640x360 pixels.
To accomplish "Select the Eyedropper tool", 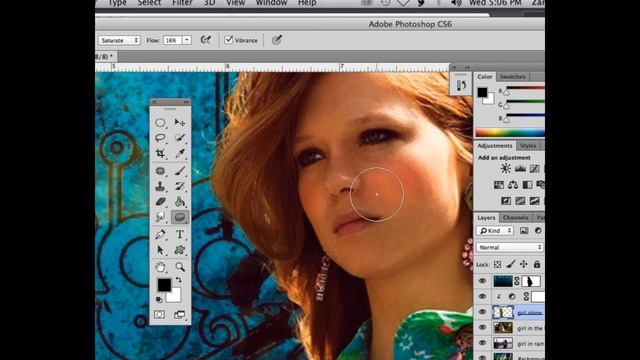I will 180,153.
